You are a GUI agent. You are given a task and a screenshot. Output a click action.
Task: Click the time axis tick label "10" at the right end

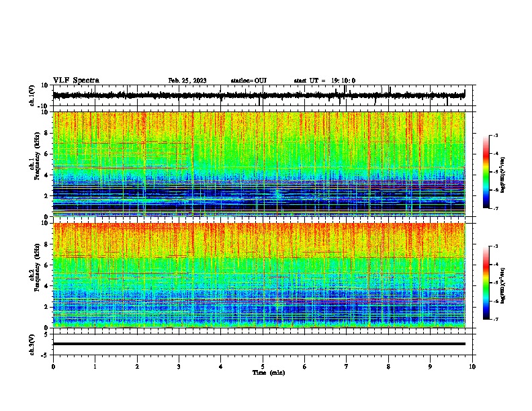[472, 367]
